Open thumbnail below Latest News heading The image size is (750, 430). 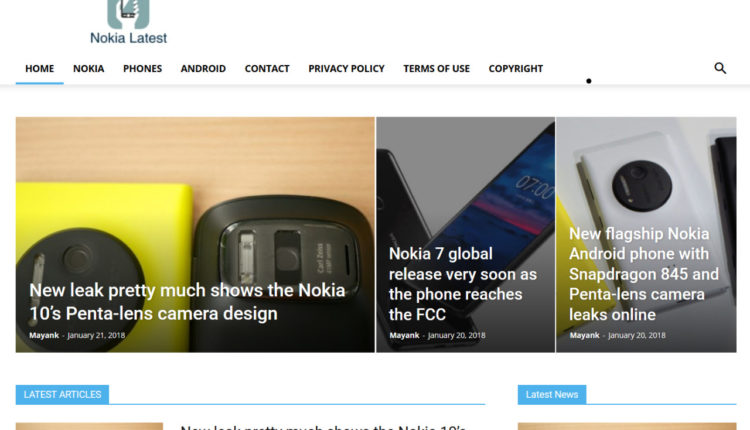[627, 426]
